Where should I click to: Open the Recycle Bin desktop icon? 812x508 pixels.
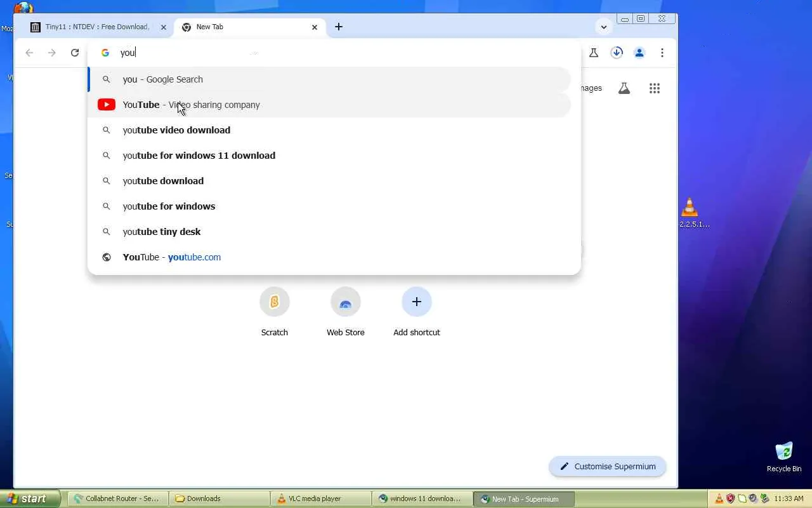tap(784, 457)
